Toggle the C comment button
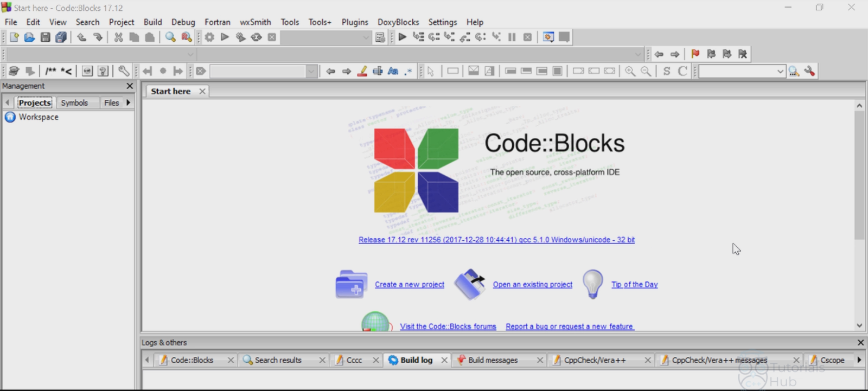868x391 pixels. (x=682, y=71)
